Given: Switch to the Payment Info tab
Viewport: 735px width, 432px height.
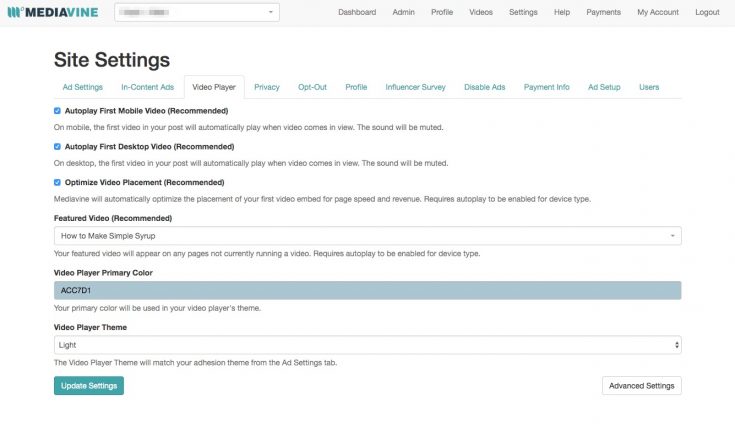Looking at the screenshot, I should point(547,87).
